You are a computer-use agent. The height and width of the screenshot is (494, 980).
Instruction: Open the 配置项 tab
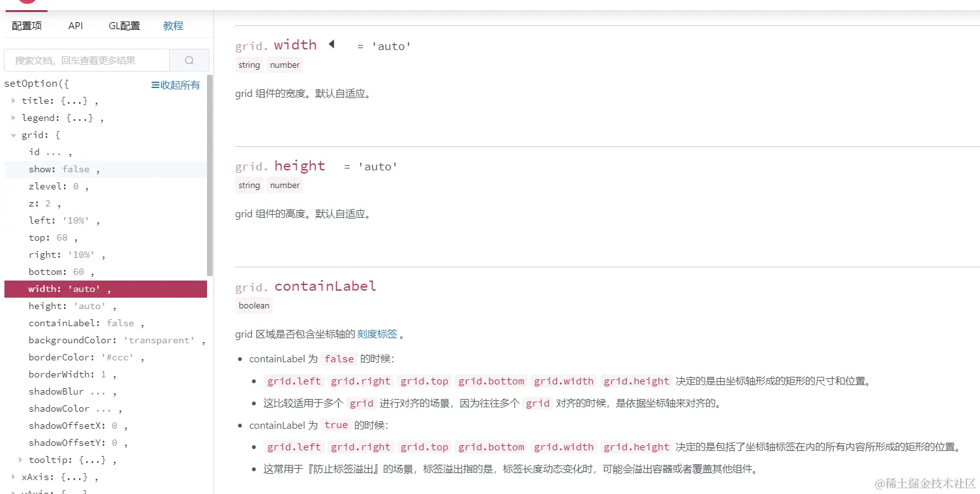point(27,26)
